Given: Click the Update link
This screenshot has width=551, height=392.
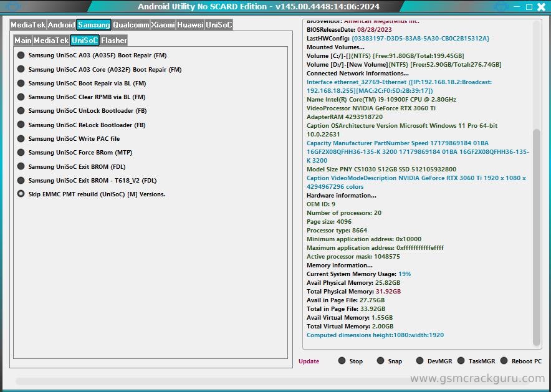Looking at the screenshot, I should 309,361.
